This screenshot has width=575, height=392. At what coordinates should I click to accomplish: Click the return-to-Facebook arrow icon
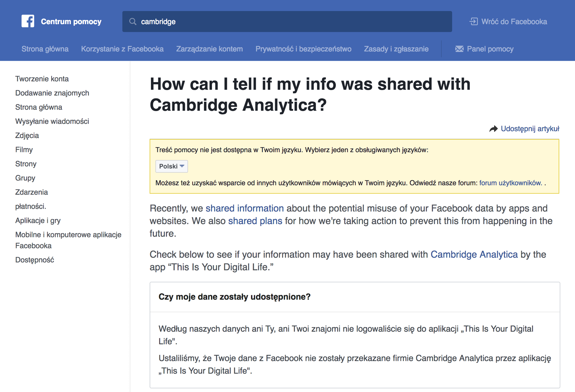coord(474,22)
